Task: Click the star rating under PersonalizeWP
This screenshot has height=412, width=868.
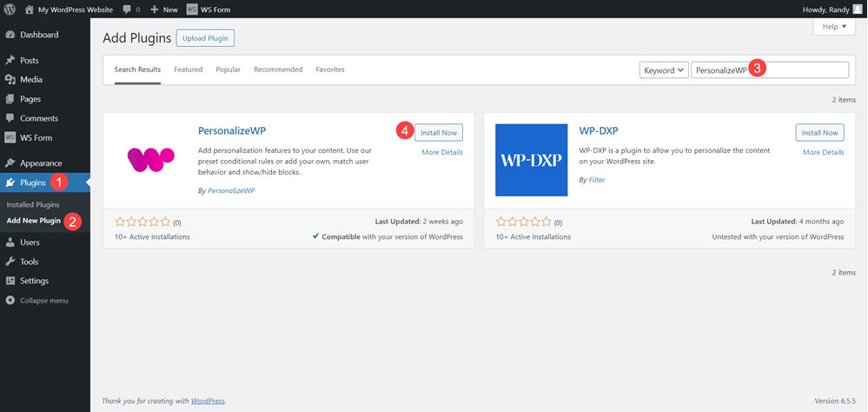Action: (x=142, y=222)
